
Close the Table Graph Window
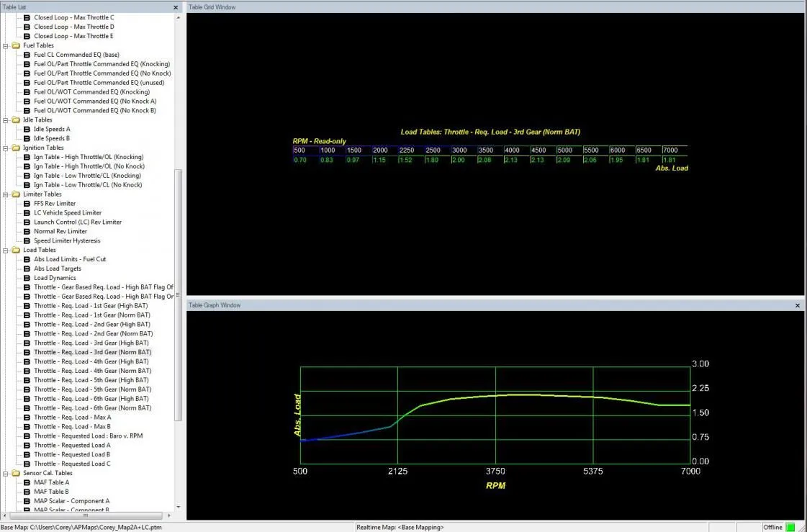click(x=798, y=305)
